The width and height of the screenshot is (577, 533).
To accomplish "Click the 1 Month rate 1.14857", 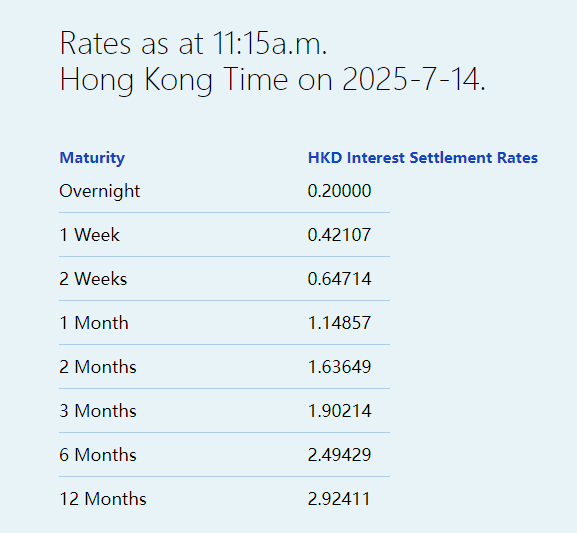I will click(339, 323).
